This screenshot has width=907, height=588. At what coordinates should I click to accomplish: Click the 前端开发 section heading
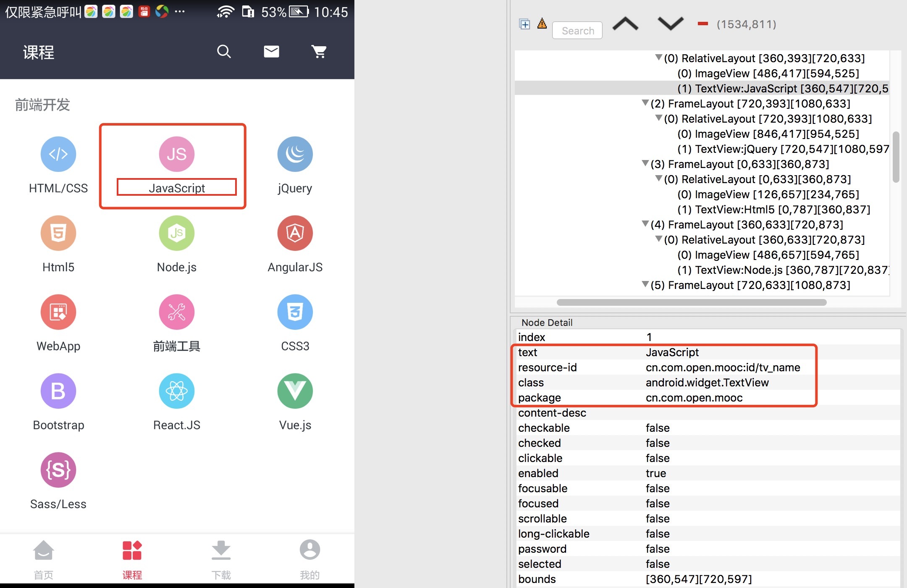[x=42, y=105]
